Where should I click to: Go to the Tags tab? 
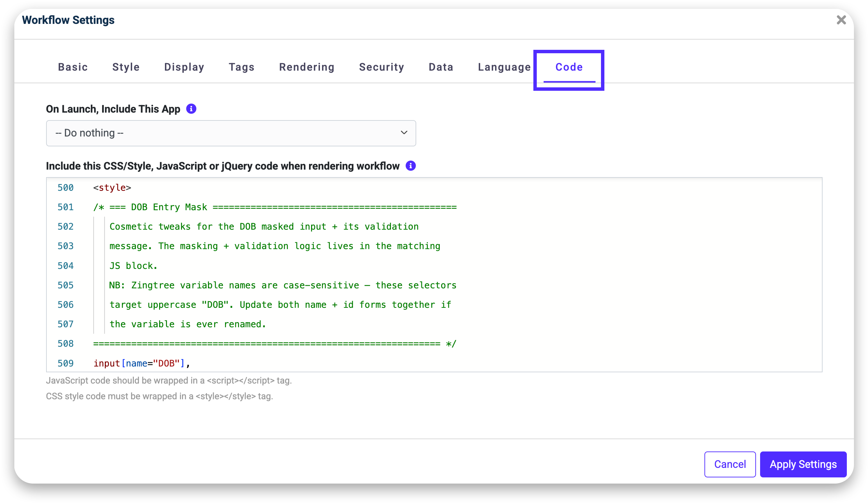[x=241, y=67]
